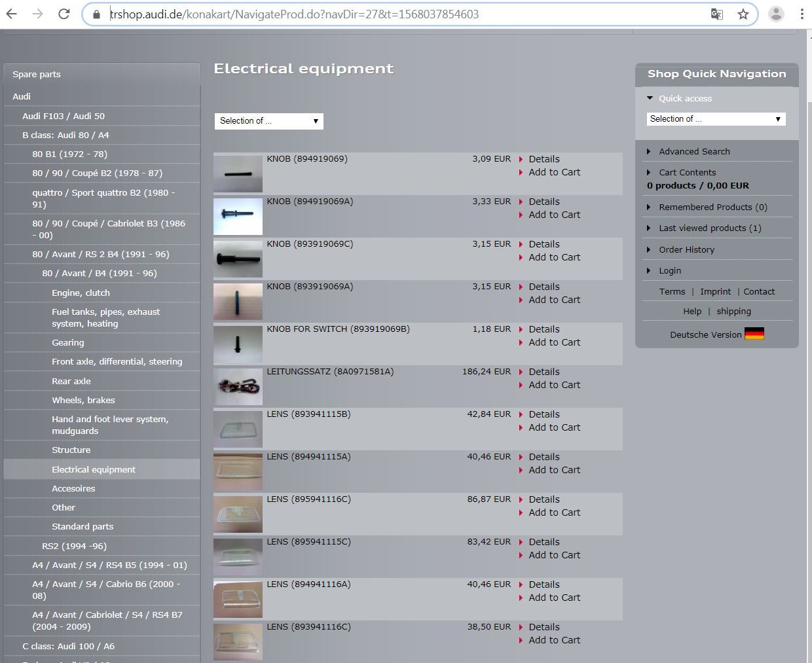
Task: Open the Selection dropdown under Electrical equipment
Action: [268, 121]
